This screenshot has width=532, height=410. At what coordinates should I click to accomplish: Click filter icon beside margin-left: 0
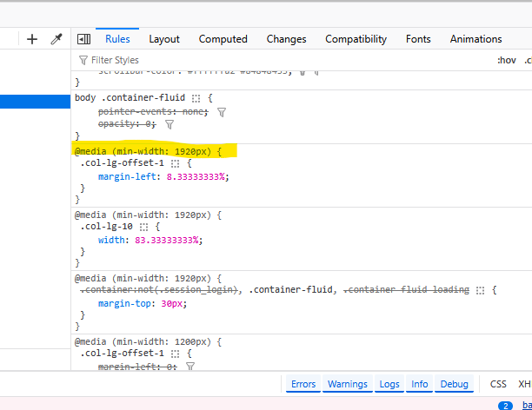pyautogui.click(x=190, y=367)
